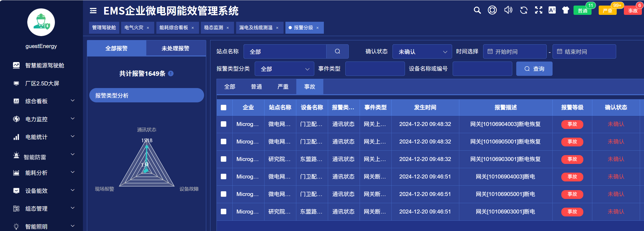Viewport: 644px width, 231px height.
Task: Expand the 电力监控 sidebar menu
Action: [x=44, y=119]
